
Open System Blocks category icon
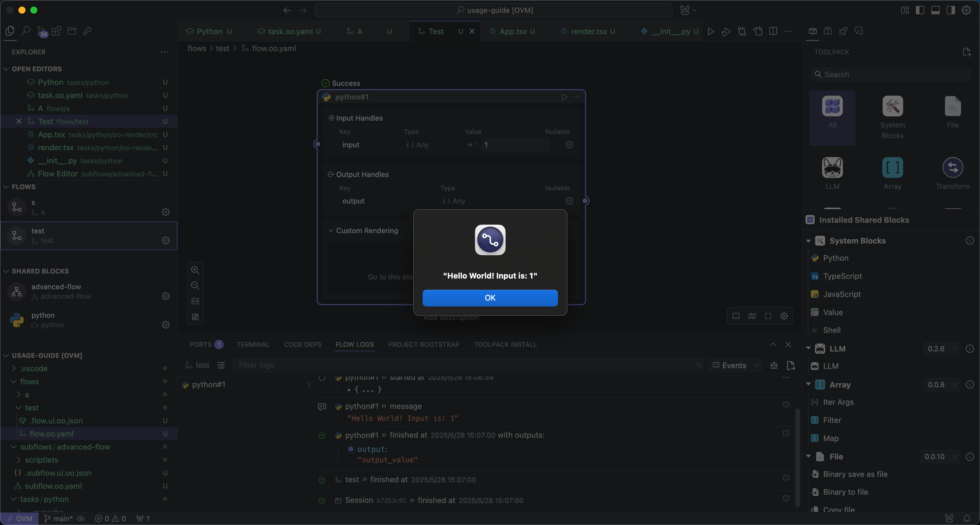[892, 106]
